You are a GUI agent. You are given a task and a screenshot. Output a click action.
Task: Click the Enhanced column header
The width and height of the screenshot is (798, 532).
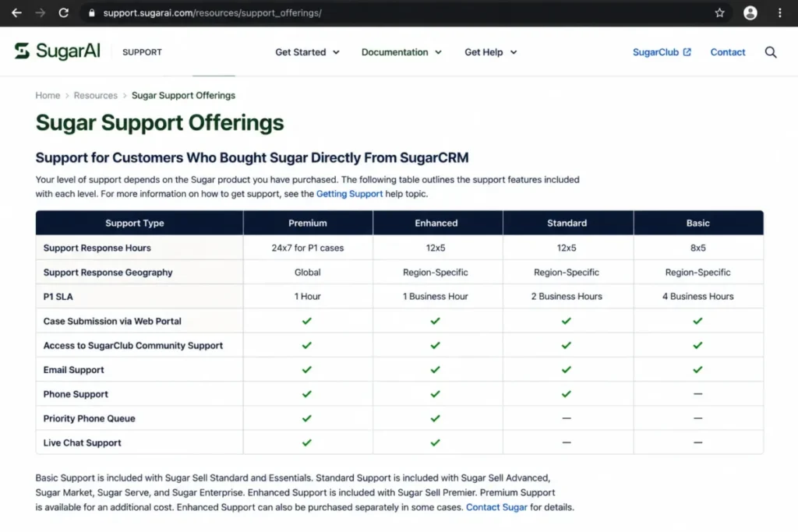pos(436,223)
